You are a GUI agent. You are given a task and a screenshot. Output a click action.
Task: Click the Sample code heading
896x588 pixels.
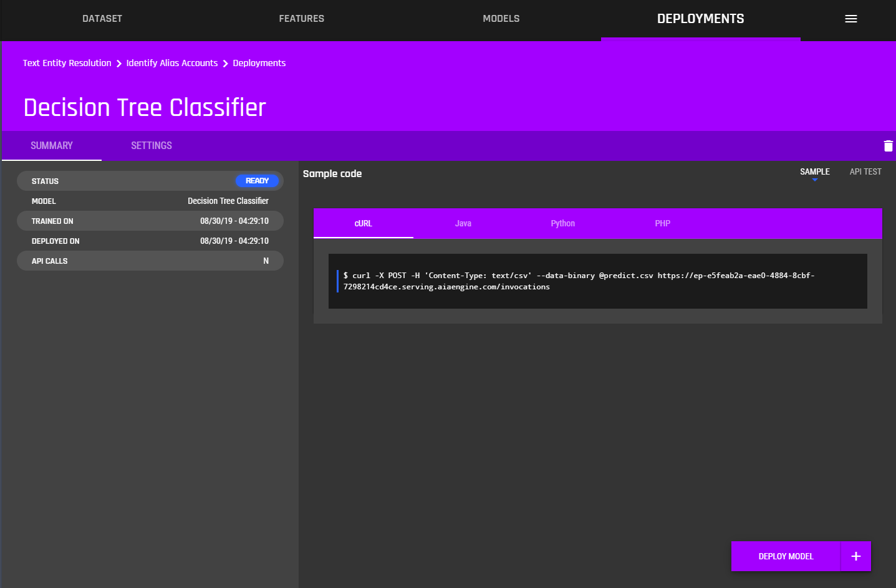point(332,173)
